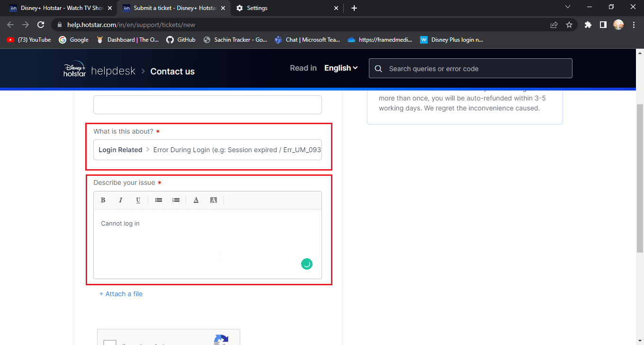
Task: Toggle italic formatting in the editor
Action: click(x=121, y=200)
